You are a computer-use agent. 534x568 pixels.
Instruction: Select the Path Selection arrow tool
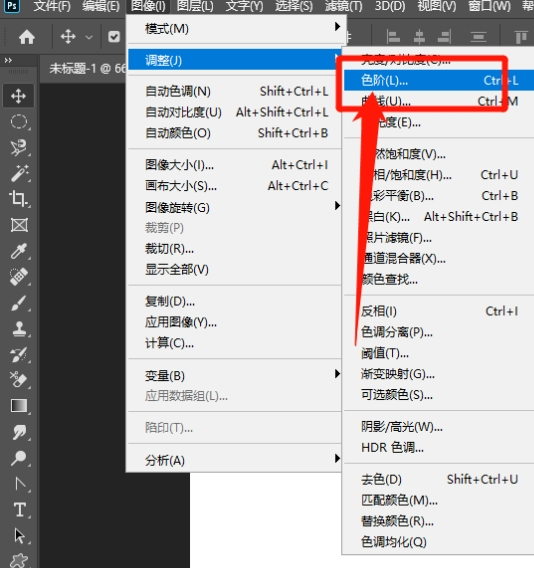(19, 535)
